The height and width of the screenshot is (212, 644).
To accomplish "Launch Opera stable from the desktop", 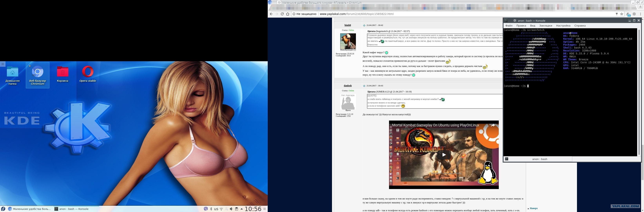I will [87, 74].
